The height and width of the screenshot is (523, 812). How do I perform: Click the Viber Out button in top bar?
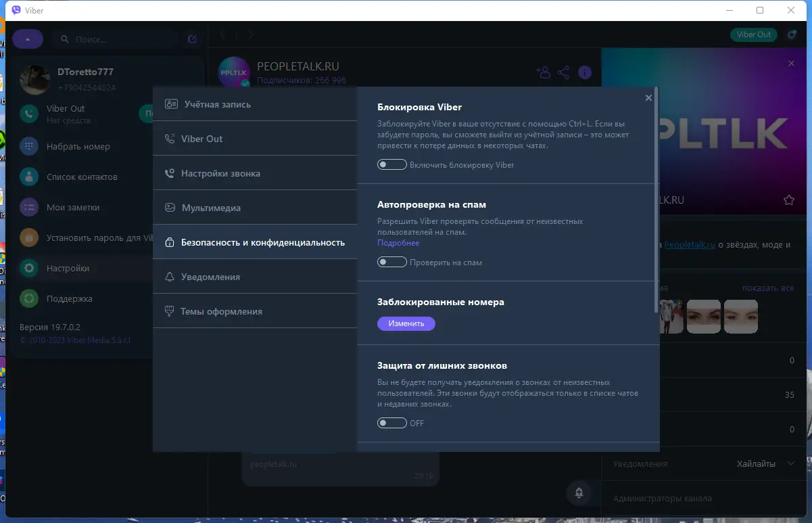754,35
